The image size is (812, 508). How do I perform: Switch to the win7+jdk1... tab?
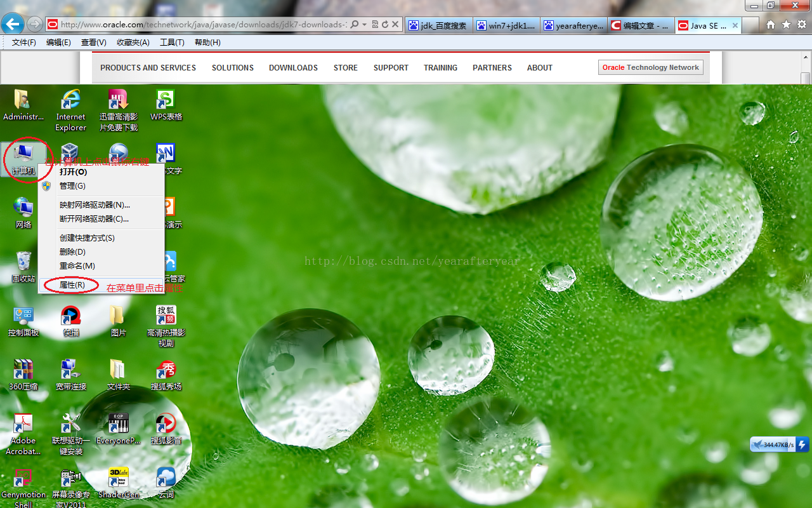[506, 25]
